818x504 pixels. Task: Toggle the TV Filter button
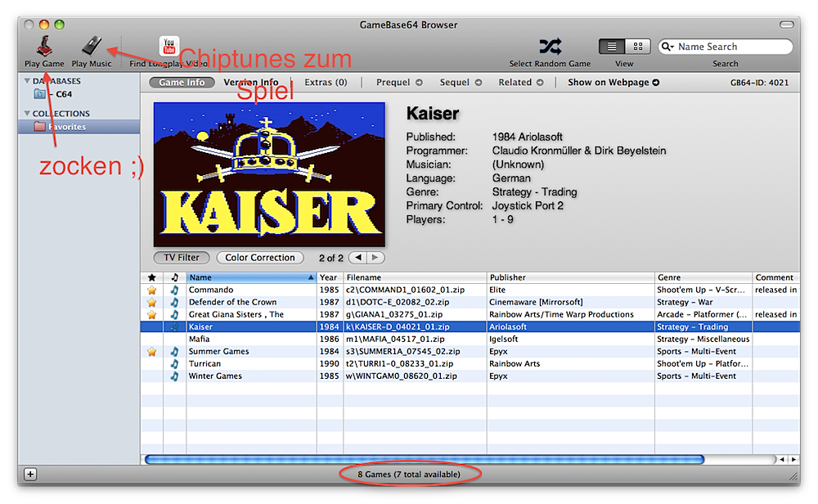coord(182,258)
